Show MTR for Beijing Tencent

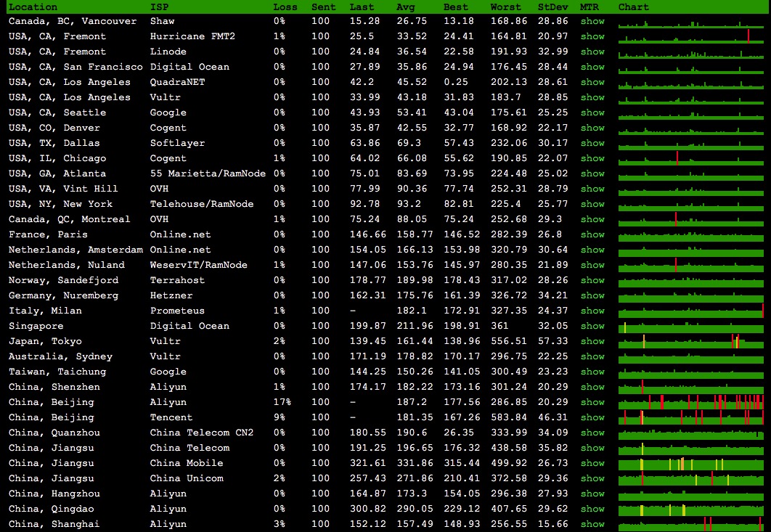click(592, 417)
